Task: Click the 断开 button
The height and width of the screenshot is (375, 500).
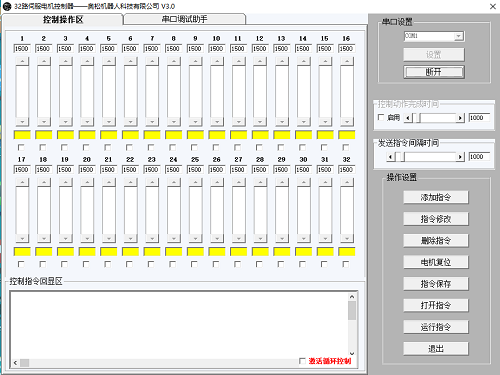Action: coord(434,72)
